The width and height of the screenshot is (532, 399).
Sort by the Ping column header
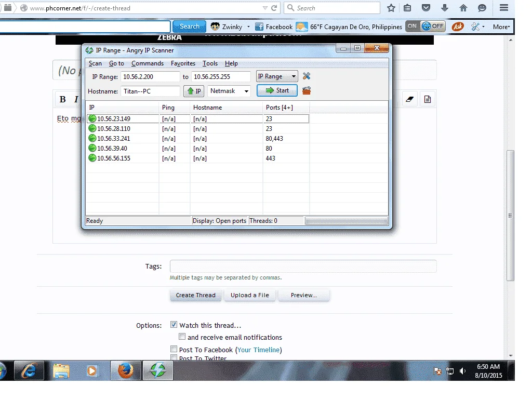pyautogui.click(x=175, y=108)
